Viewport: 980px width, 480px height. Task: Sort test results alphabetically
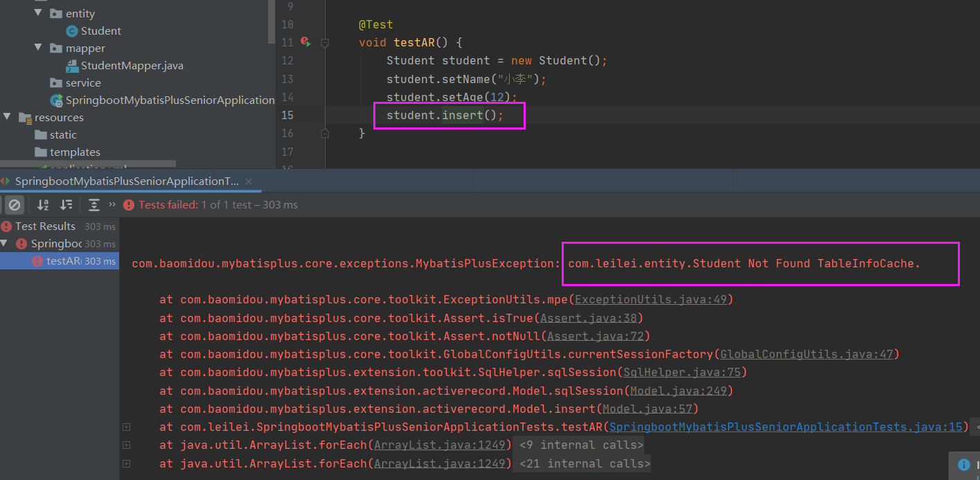click(43, 204)
